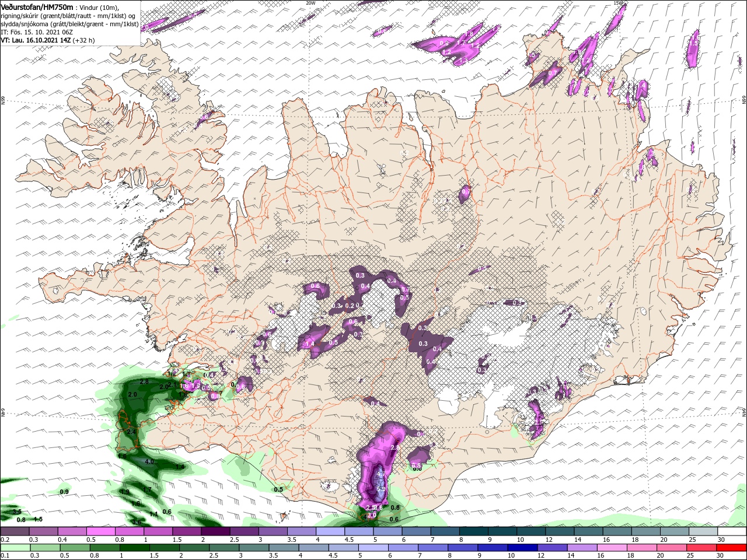Click the Veðurstofan/HM750m map title
Viewport: 747px width, 560px height.
(37, 6)
